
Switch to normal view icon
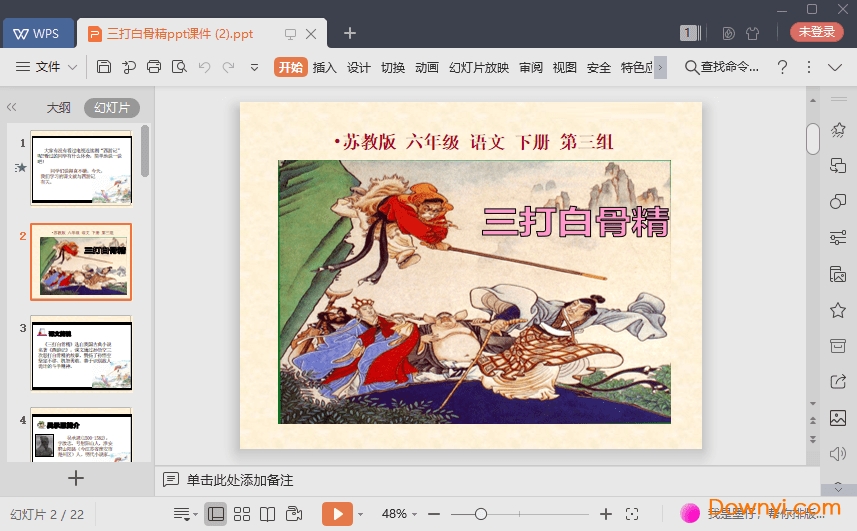[x=215, y=514]
